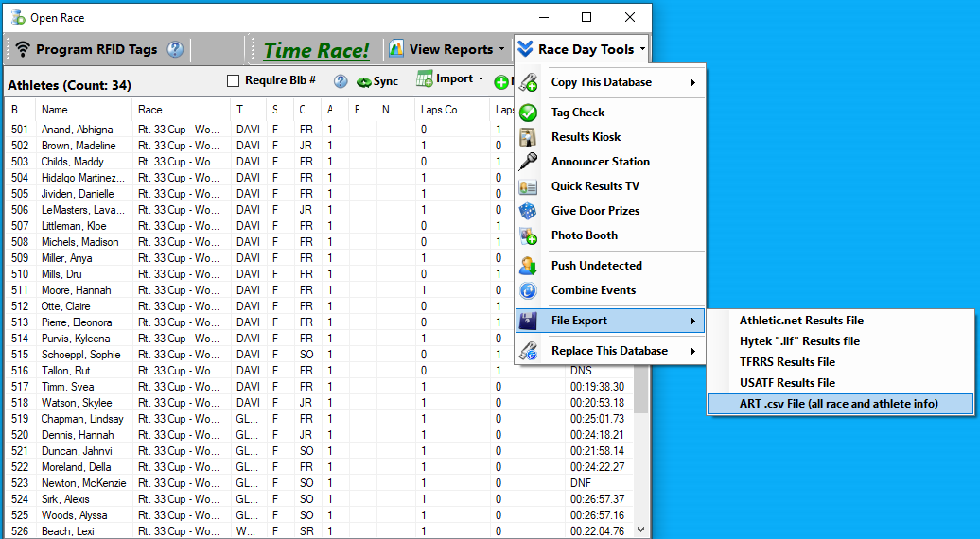The image size is (980, 539).
Task: Click the Sync icon
Action: tap(364, 82)
